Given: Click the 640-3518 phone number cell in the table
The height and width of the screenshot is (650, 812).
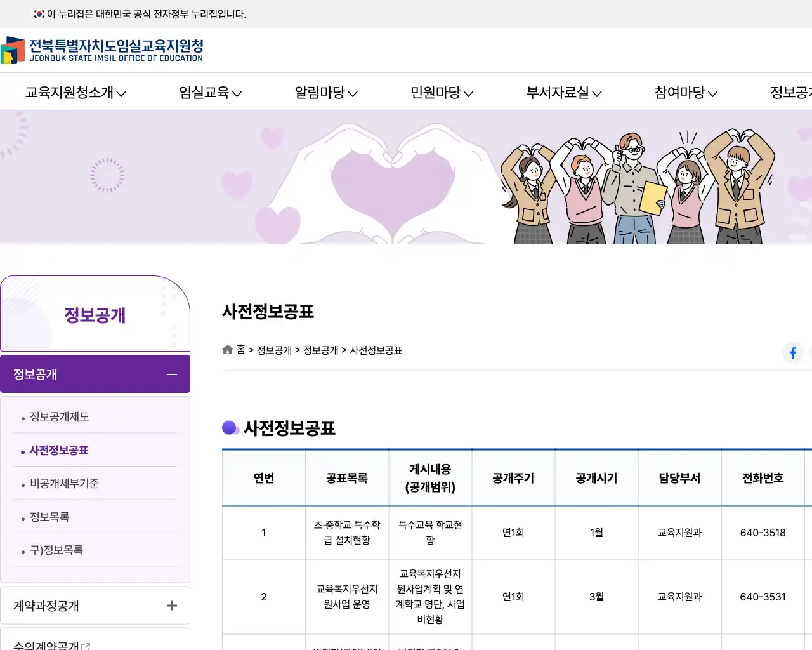Looking at the screenshot, I should coord(763,533).
